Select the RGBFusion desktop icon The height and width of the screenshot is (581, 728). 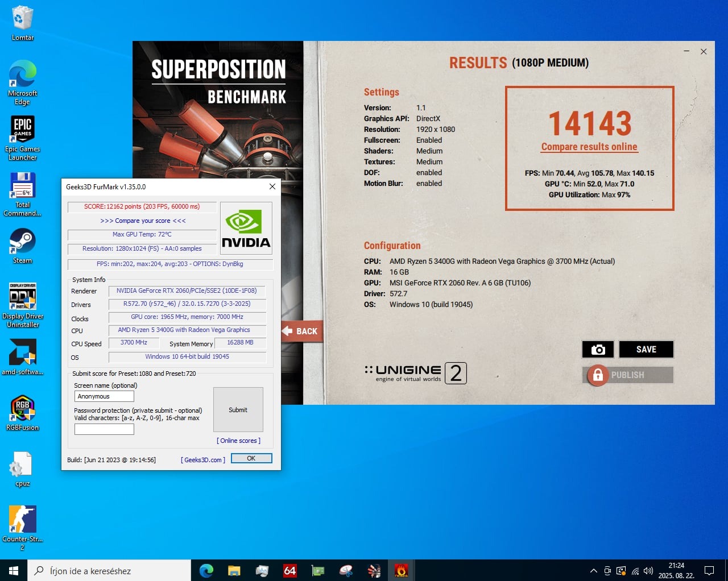coord(22,413)
